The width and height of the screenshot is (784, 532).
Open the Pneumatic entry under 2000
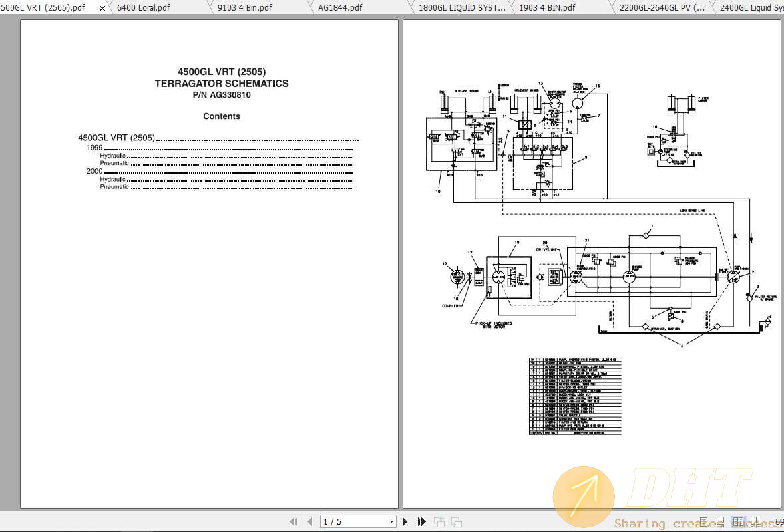(226, 187)
